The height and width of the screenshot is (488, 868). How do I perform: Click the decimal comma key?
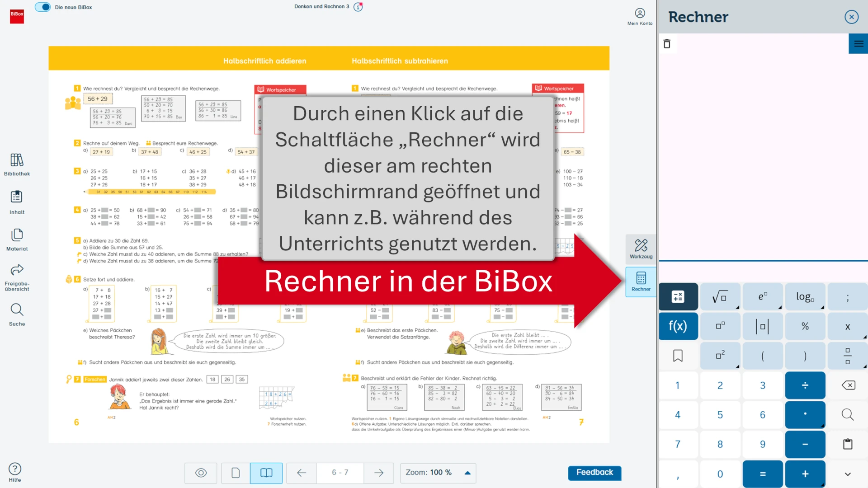tap(678, 474)
